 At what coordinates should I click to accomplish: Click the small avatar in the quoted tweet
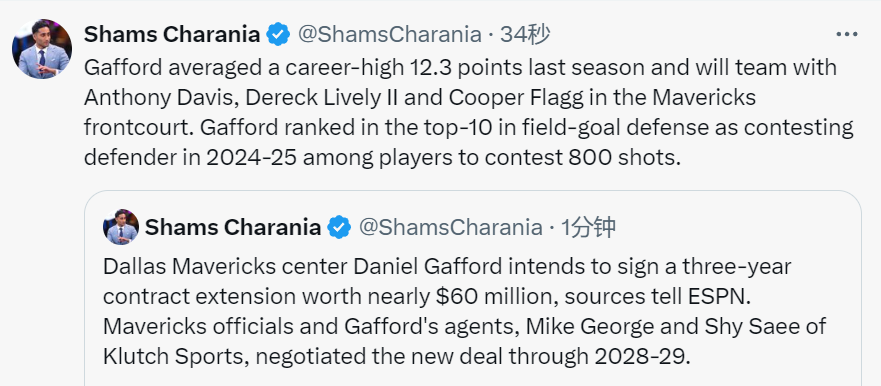(121, 227)
